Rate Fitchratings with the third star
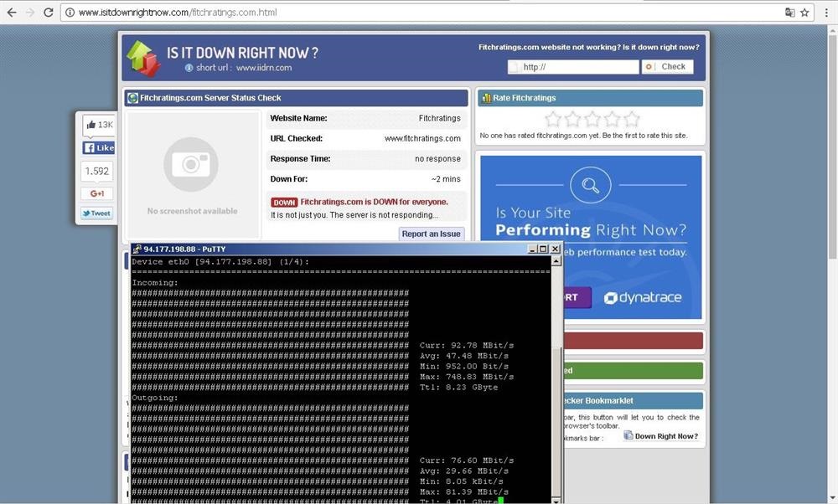The height and width of the screenshot is (504, 838). click(x=592, y=119)
